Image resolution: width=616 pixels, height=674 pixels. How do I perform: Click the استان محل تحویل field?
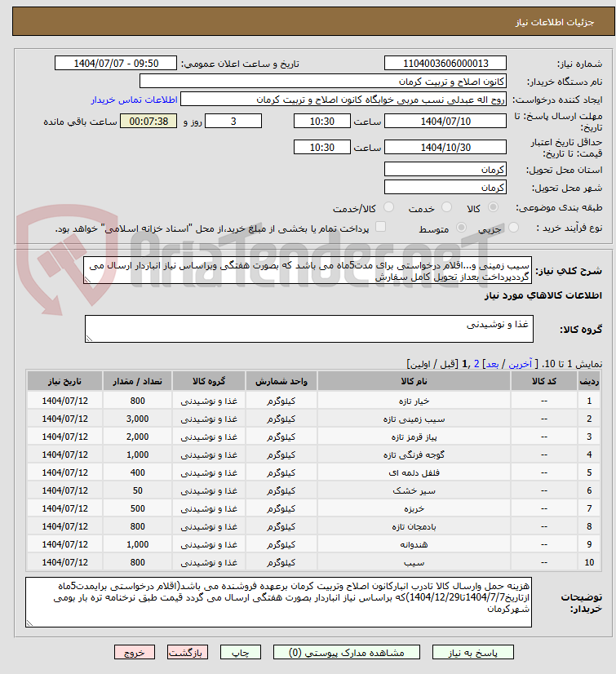point(445,170)
